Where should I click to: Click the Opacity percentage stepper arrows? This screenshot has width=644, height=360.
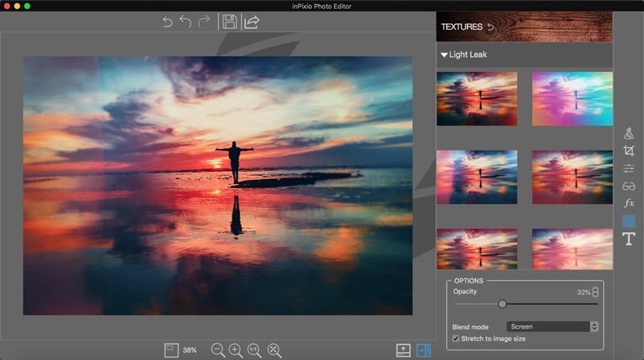pyautogui.click(x=595, y=292)
